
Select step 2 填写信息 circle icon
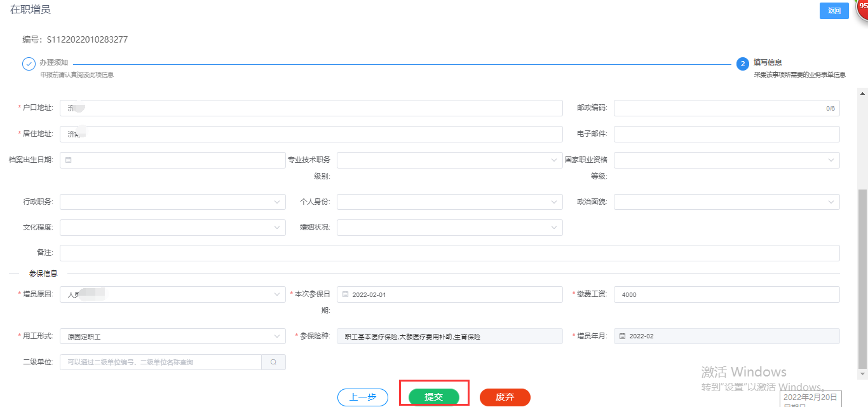[x=742, y=64]
